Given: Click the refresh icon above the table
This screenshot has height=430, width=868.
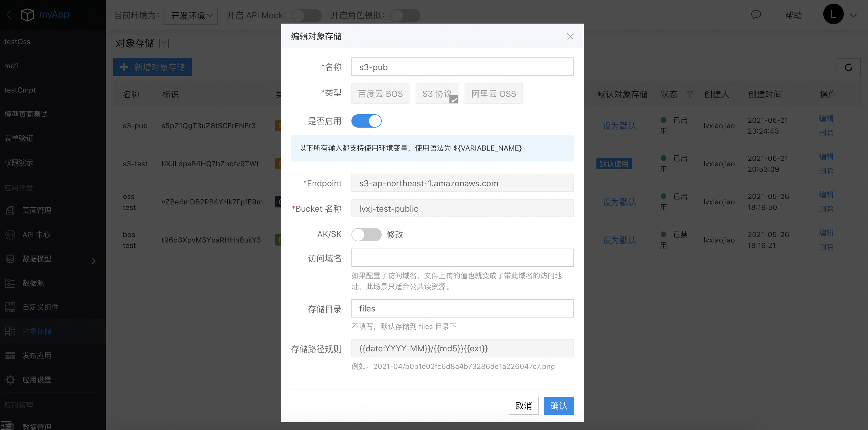Looking at the screenshot, I should click(x=848, y=67).
